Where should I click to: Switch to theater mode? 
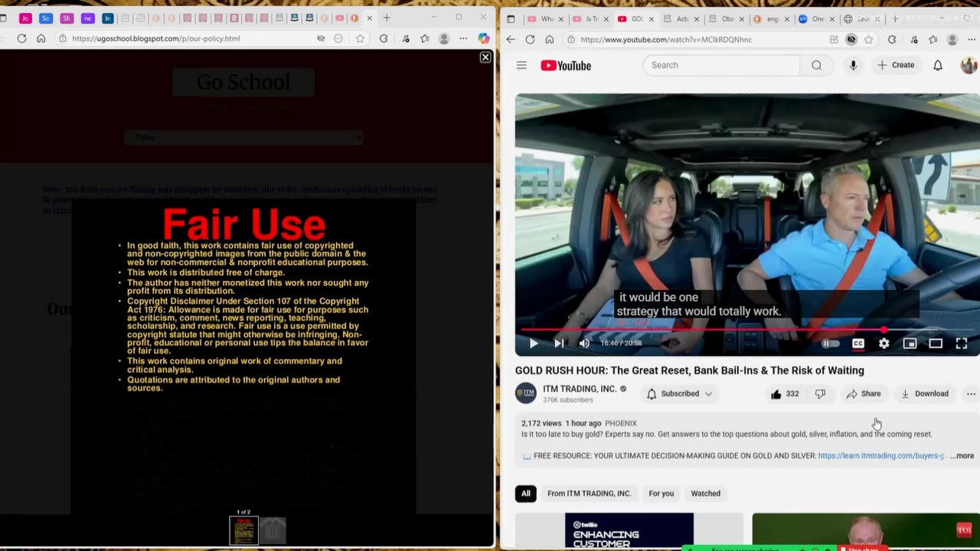(936, 344)
